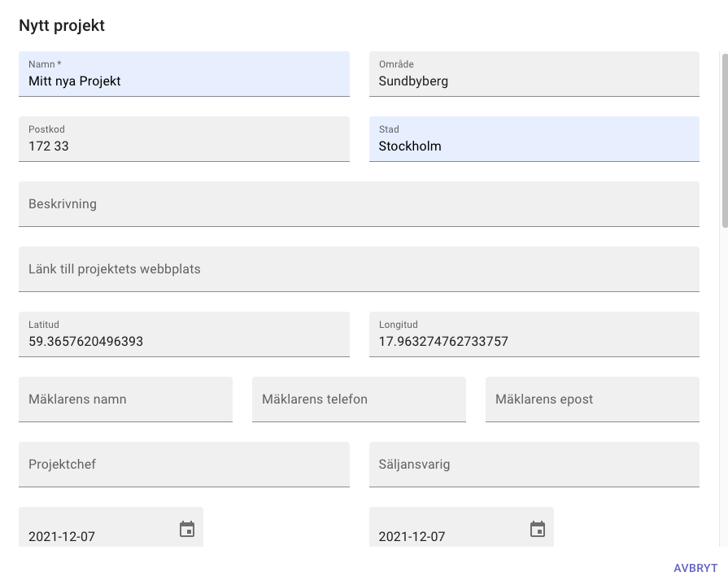This screenshot has width=728, height=585.
Task: Click the left date input showing 2021-12-07
Action: pyautogui.click(x=89, y=536)
